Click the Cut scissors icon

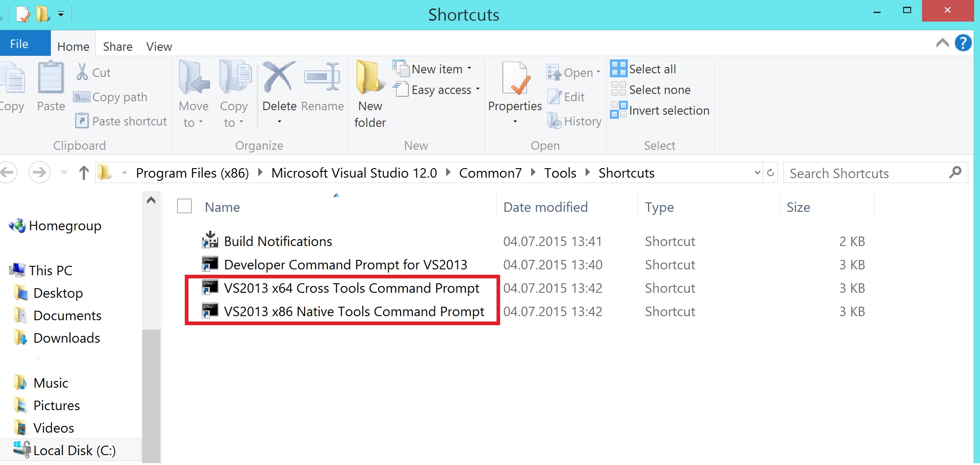[x=82, y=72]
